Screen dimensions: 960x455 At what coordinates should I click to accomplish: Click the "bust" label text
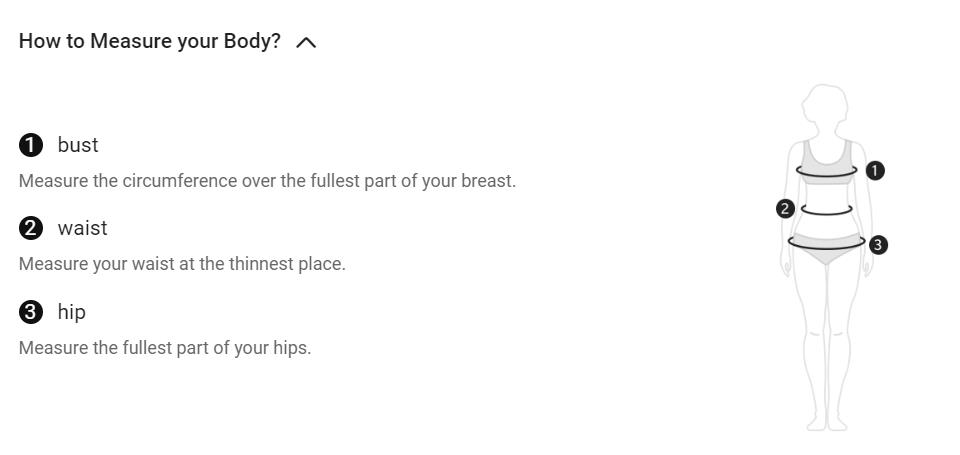coord(78,145)
